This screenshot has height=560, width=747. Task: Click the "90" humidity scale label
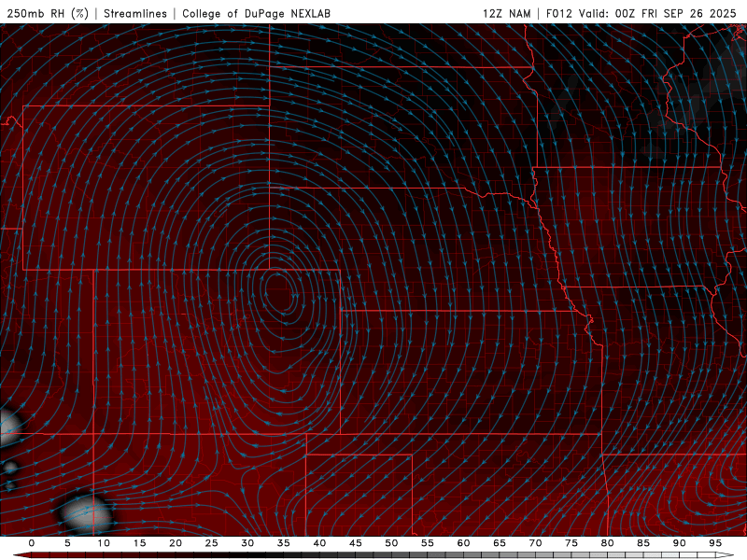[680, 543]
